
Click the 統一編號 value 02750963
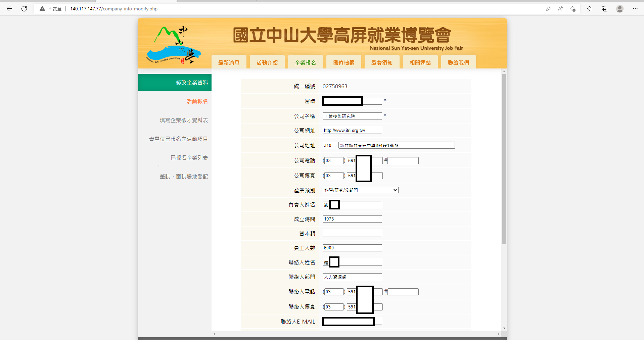[x=335, y=86]
